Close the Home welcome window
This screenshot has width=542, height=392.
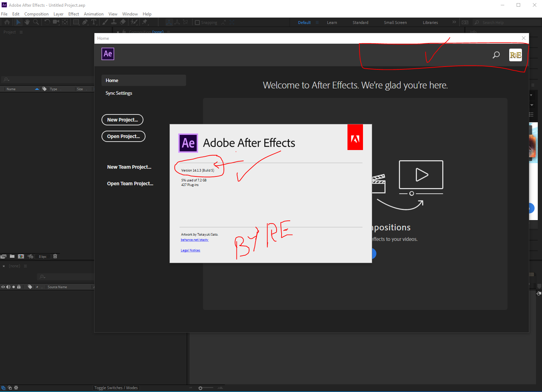point(524,38)
